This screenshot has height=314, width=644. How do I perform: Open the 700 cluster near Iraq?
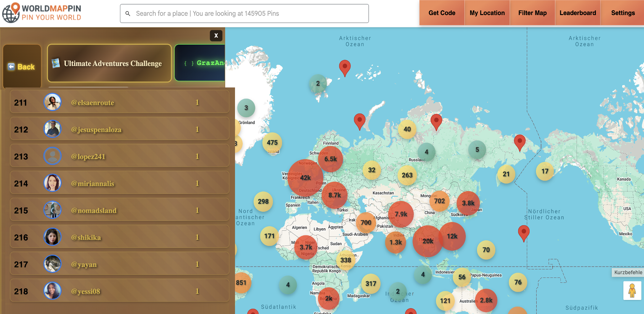click(x=366, y=222)
